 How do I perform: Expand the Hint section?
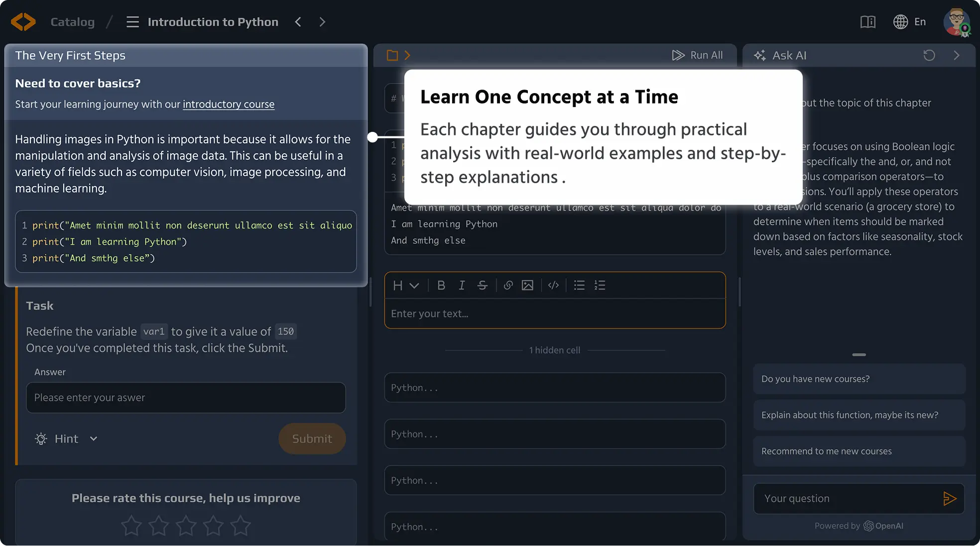tap(66, 438)
